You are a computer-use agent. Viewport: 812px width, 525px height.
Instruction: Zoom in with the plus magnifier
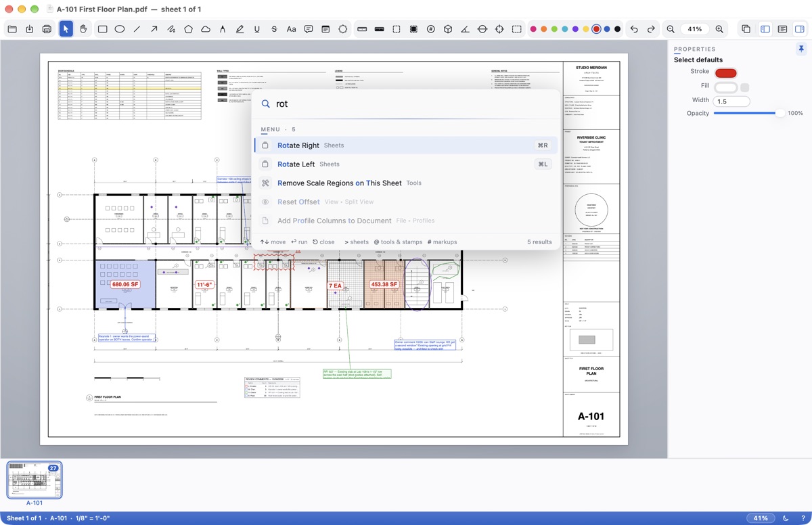[719, 29]
